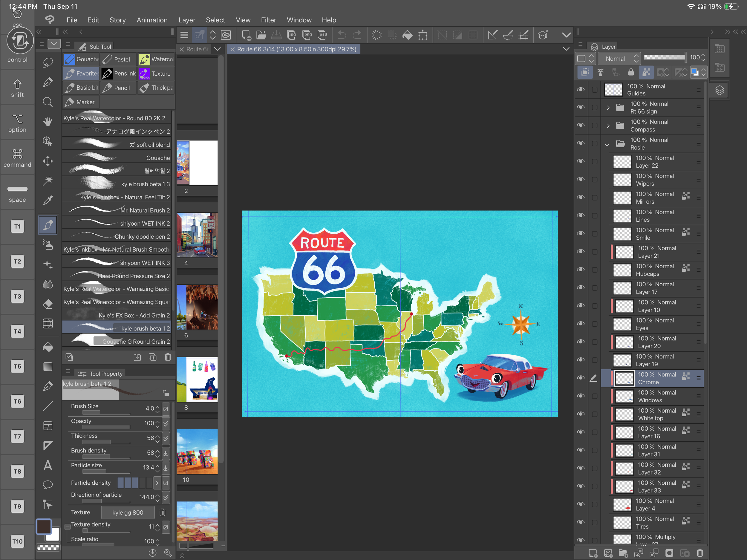The height and width of the screenshot is (560, 747).
Task: Open the Filter menu
Action: [x=268, y=20]
